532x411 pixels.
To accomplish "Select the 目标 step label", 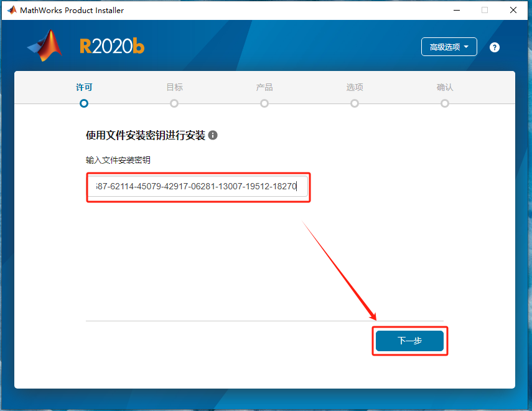I will (x=174, y=87).
